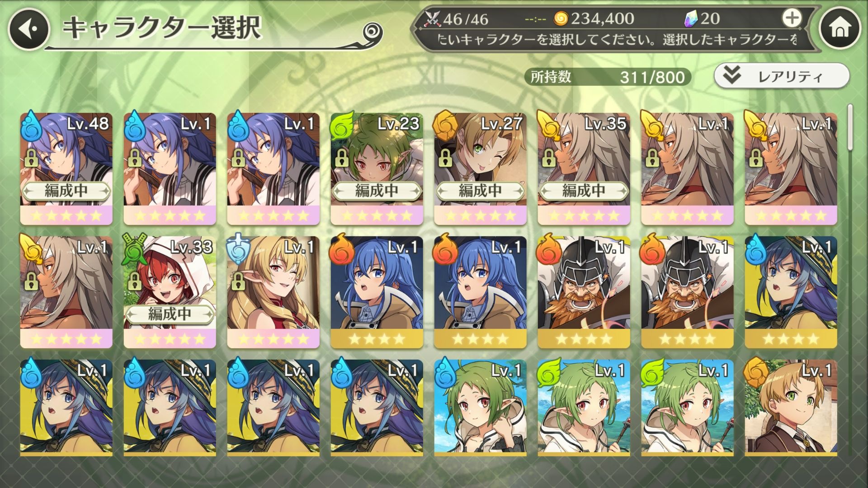The width and height of the screenshot is (868, 488).
Task: Open the レアリティ sort dropdown
Action: pyautogui.click(x=782, y=76)
